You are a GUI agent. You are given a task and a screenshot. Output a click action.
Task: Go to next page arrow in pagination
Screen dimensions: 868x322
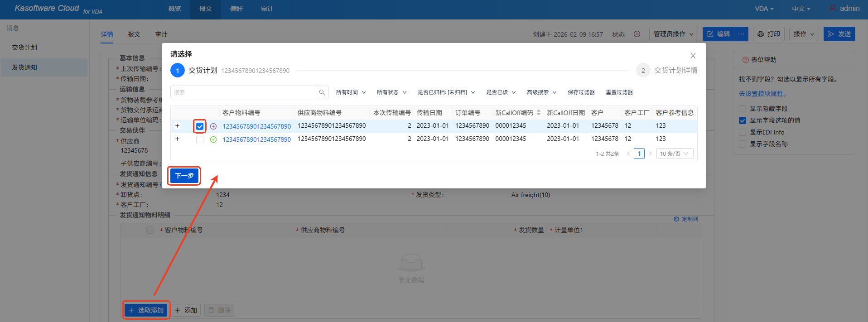pyautogui.click(x=650, y=154)
